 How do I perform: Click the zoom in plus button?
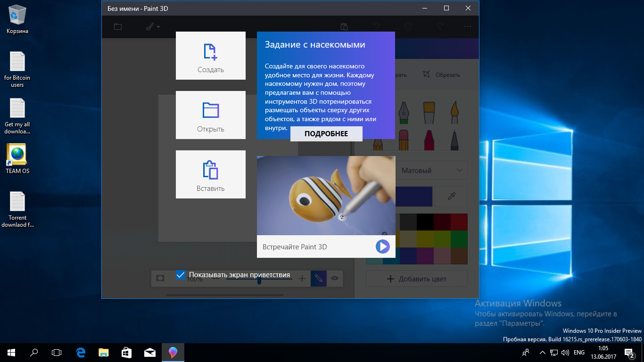pos(302,279)
